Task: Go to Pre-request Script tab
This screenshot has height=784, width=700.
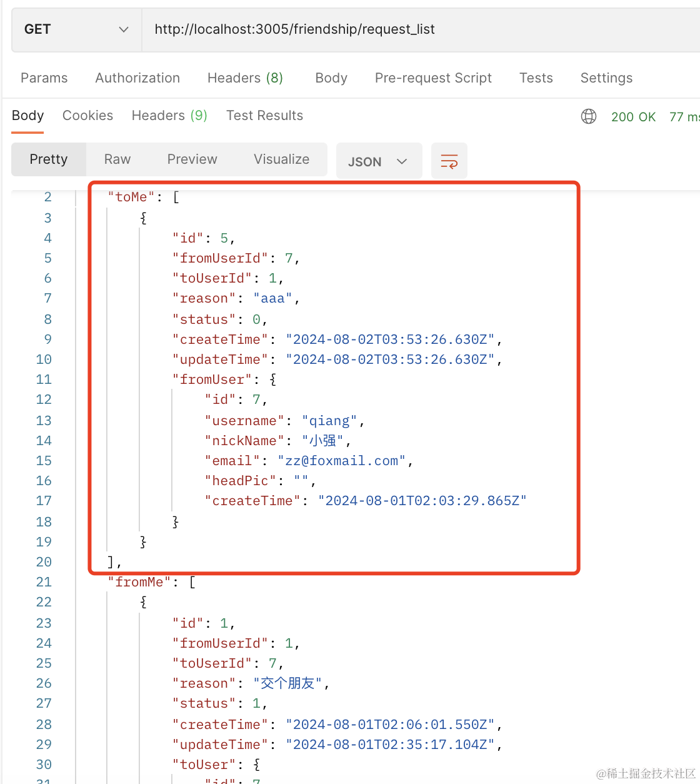Action: (x=433, y=78)
